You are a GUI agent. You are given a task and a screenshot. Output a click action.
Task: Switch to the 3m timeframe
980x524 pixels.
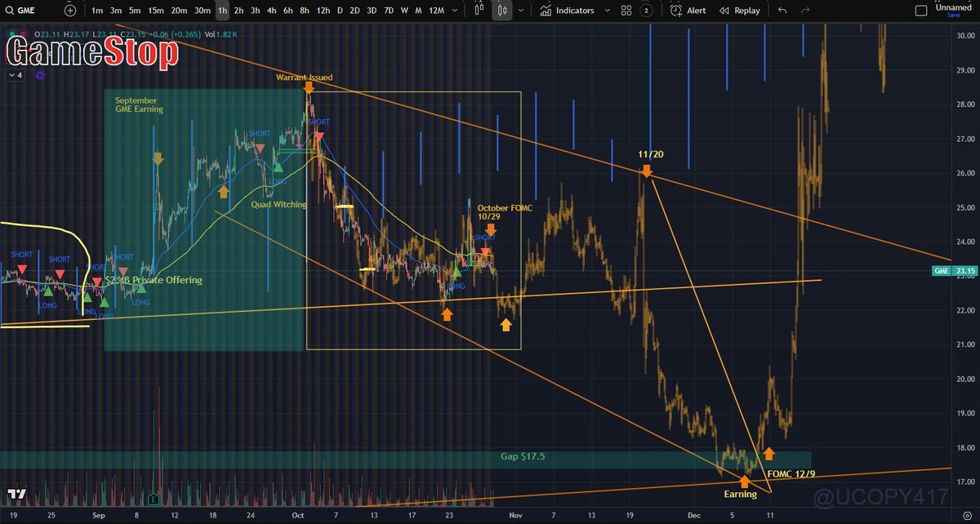point(116,11)
